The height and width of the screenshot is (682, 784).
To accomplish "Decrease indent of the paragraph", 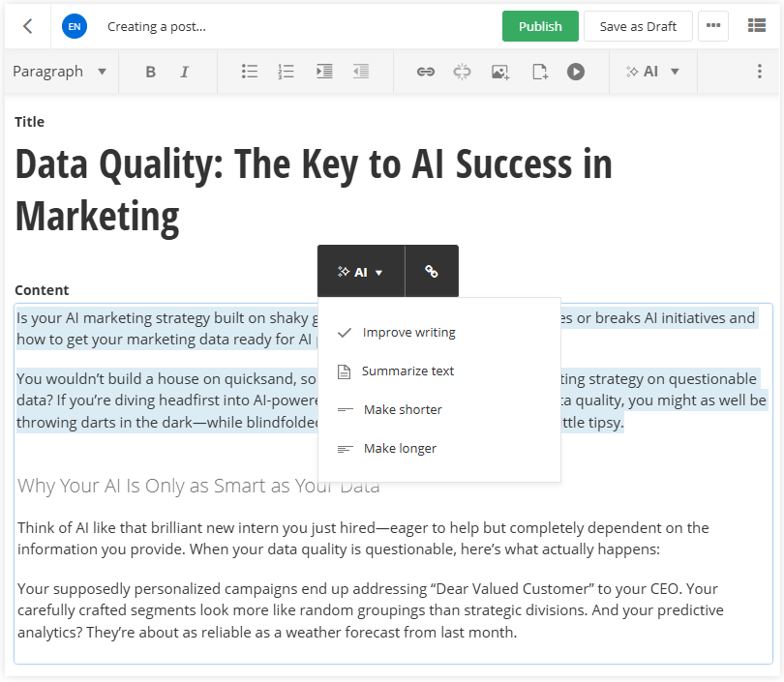I will coord(361,72).
